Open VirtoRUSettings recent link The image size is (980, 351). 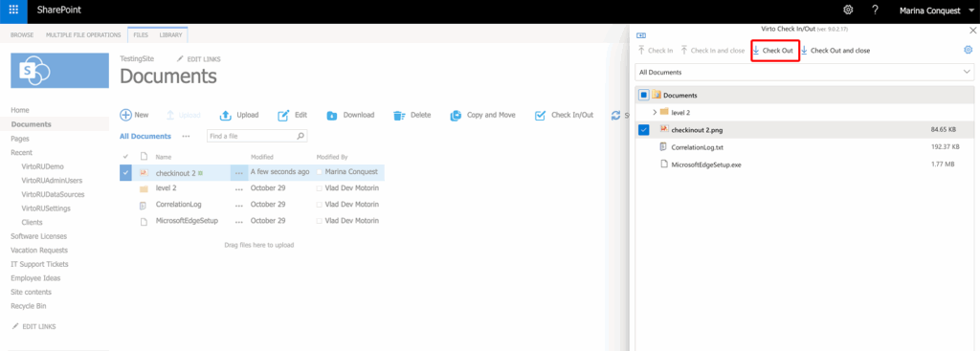[46, 208]
